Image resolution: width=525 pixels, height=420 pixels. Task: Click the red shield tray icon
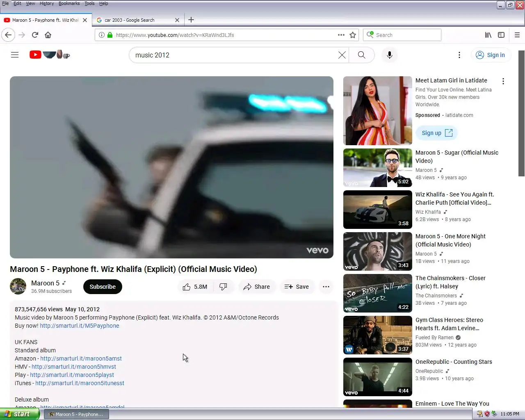tap(487, 414)
